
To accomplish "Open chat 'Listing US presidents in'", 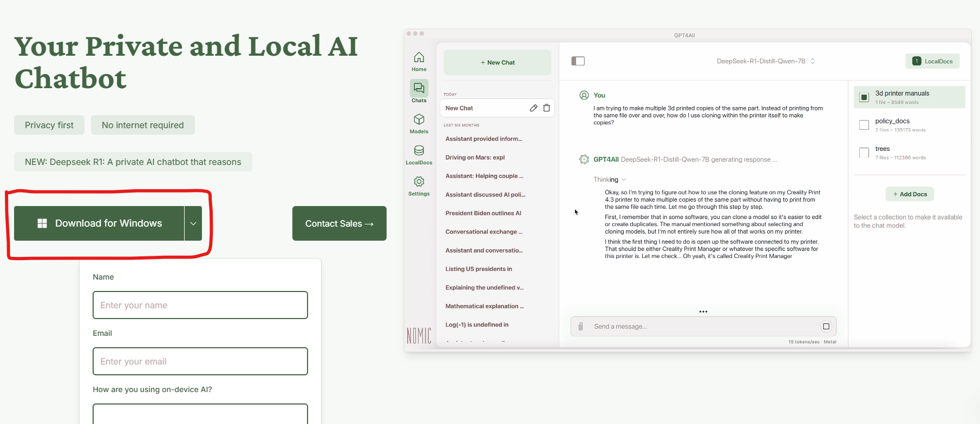I will [479, 269].
